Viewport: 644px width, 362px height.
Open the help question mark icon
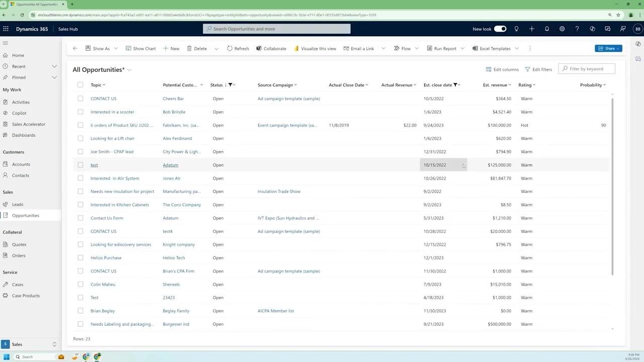tap(577, 29)
